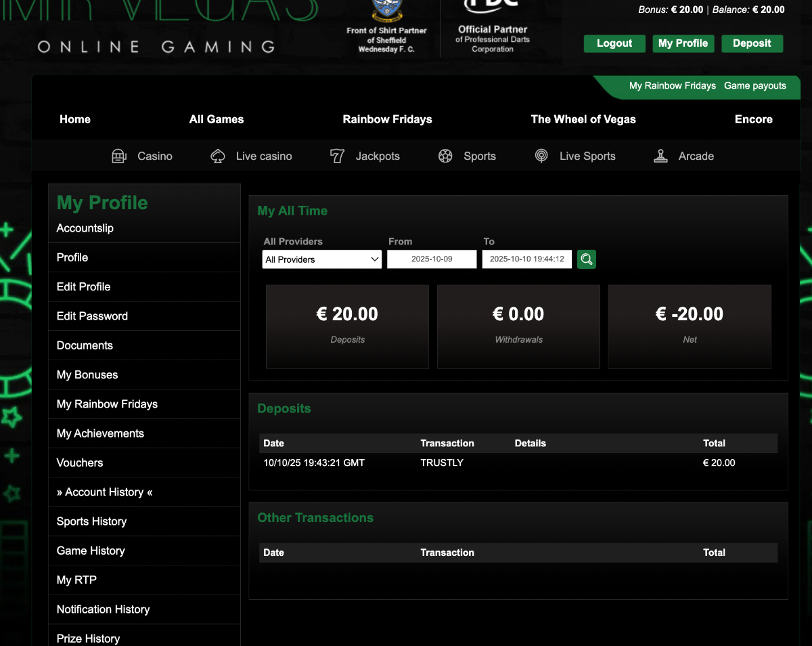Click the To date field
Screen dimensions: 812x646
click(x=526, y=259)
